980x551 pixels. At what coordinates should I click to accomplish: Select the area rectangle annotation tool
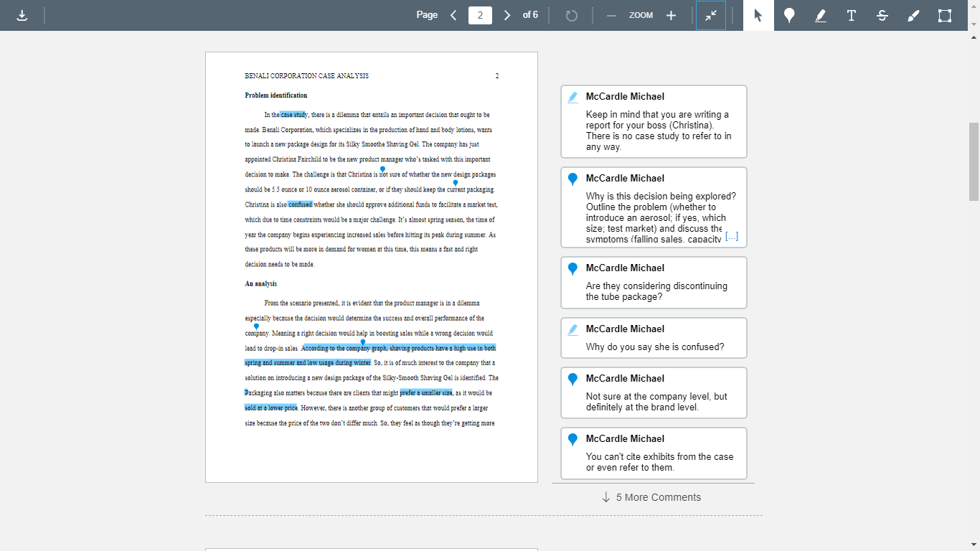click(x=945, y=15)
